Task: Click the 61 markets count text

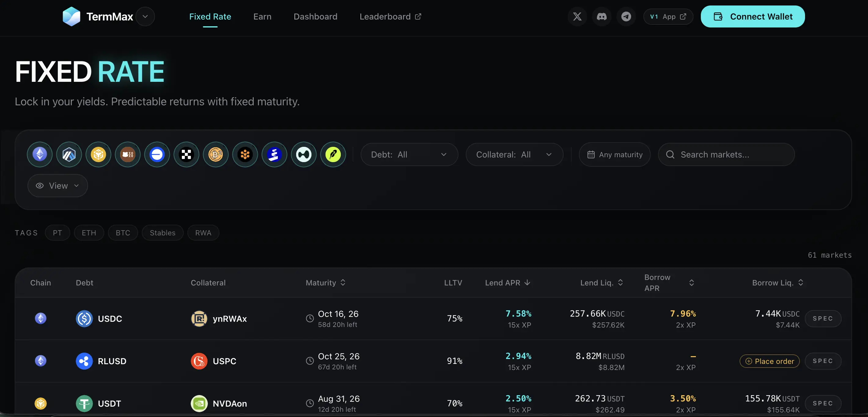Action: 829,255
